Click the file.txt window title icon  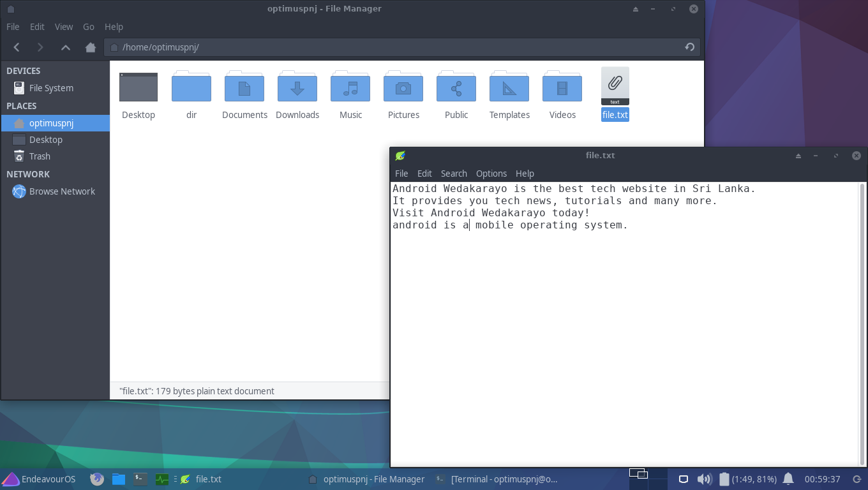(400, 156)
